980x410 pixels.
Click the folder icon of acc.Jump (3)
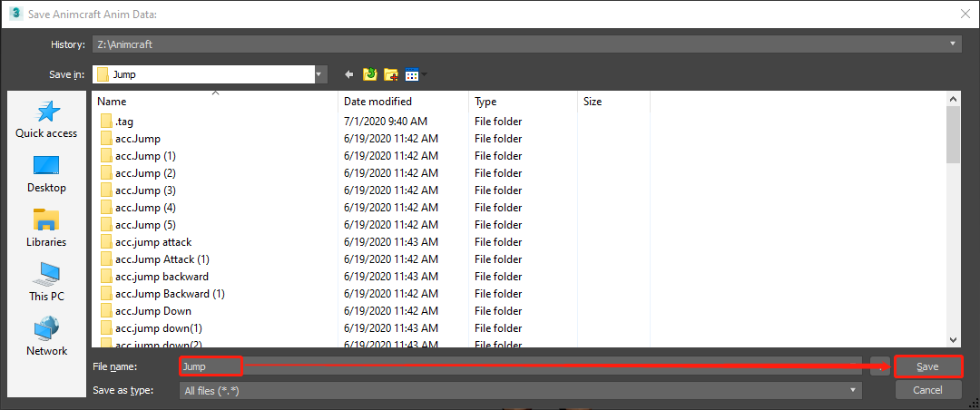coord(105,190)
